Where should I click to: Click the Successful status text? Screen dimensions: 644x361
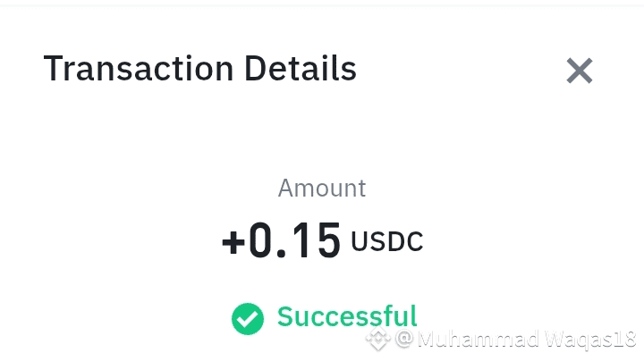click(x=347, y=316)
